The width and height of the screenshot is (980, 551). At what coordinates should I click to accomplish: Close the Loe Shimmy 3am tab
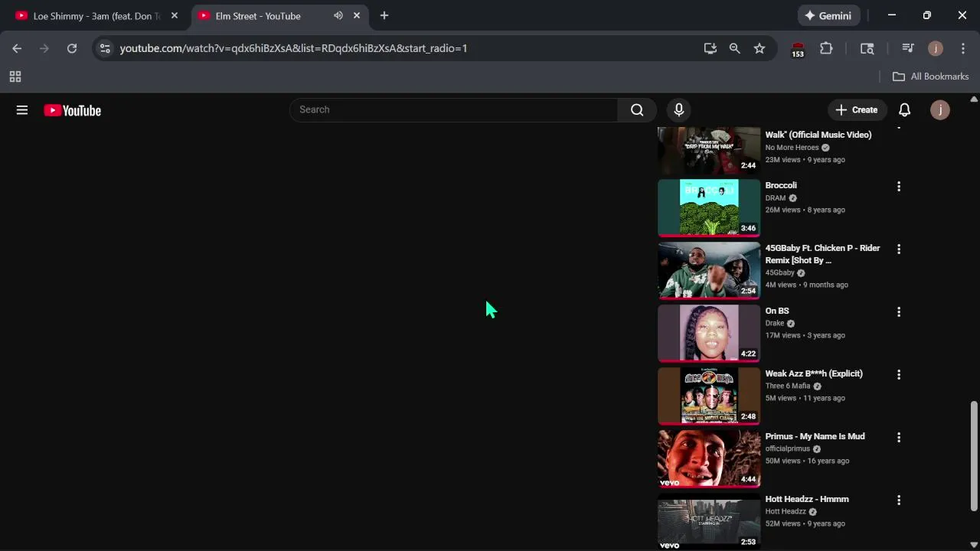click(x=175, y=16)
